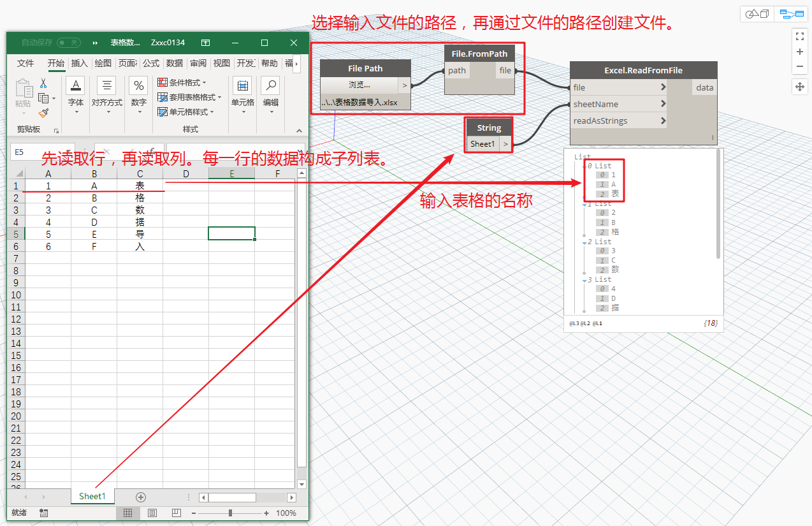
Task: Click the clipboard group dialog launcher icon
Action: coord(57,131)
